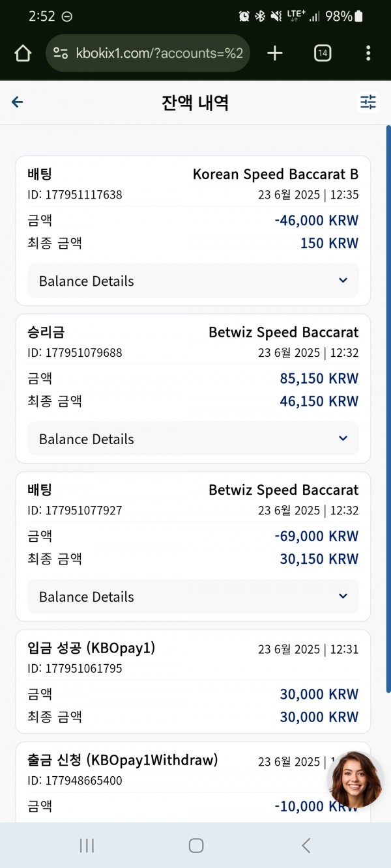
Task: Open the filter settings icon
Action: tap(368, 102)
